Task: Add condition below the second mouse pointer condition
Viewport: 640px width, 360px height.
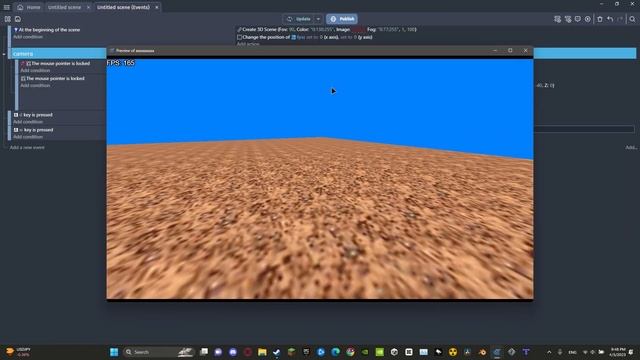Action: (x=35, y=85)
